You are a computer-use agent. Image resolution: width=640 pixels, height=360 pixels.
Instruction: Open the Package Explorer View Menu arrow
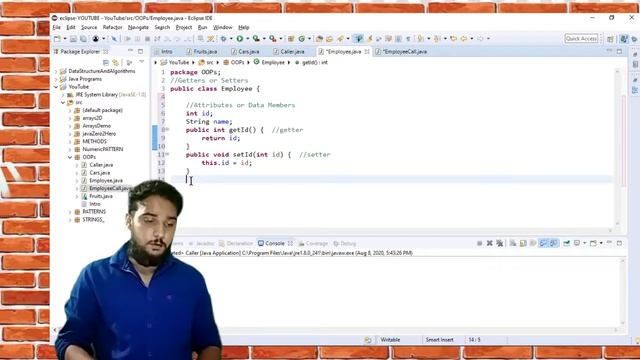coord(142,62)
